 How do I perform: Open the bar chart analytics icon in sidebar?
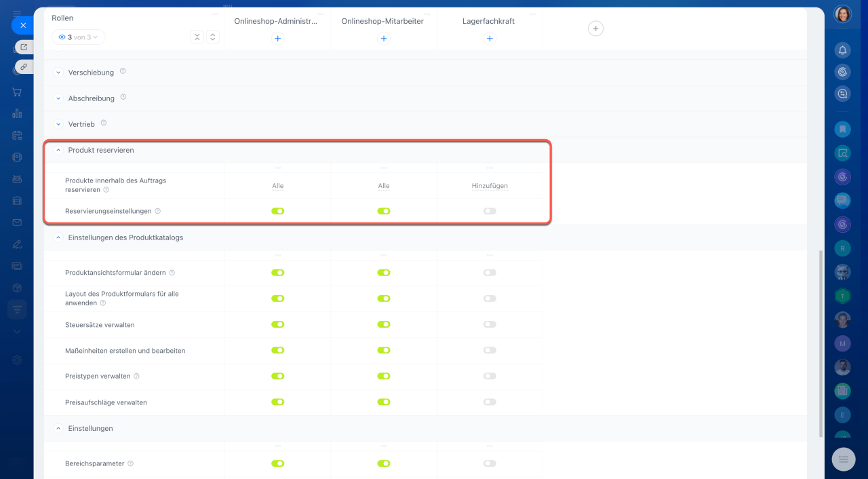coord(17,113)
